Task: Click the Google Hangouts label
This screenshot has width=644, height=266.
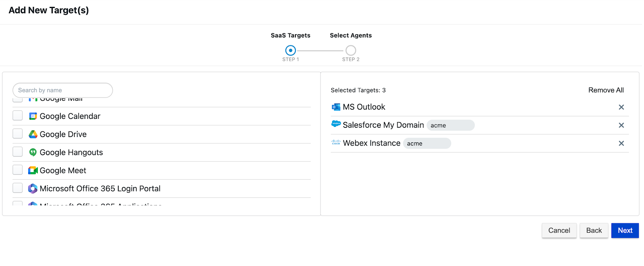Action: tap(71, 152)
